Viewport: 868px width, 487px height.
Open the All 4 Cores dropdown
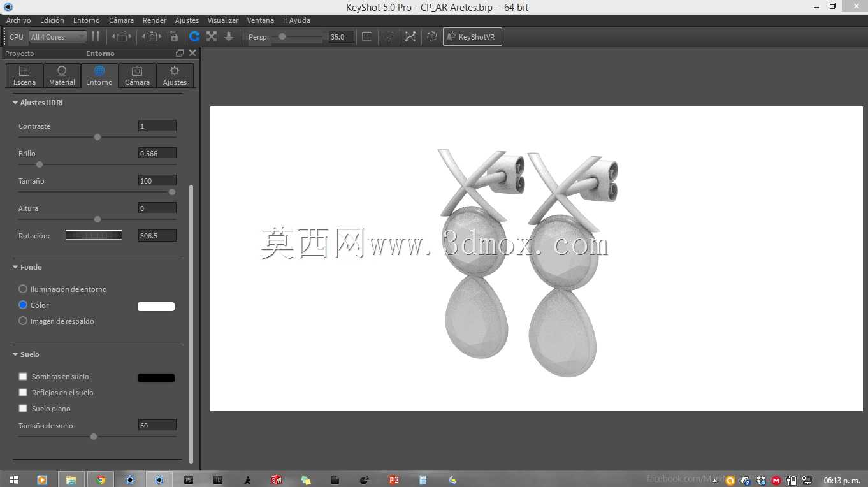click(x=58, y=37)
